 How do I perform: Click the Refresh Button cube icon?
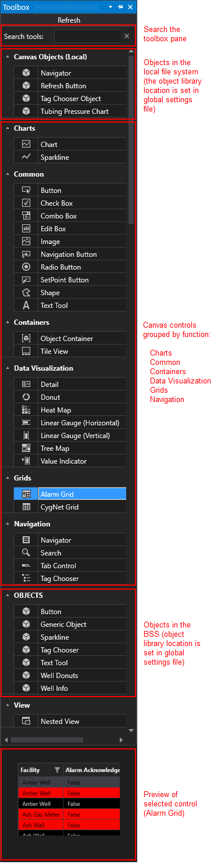coord(26,86)
